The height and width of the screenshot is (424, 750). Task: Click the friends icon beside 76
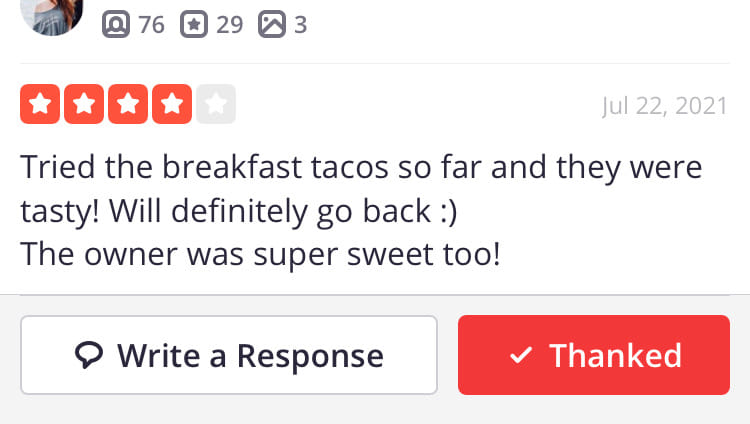pos(116,24)
